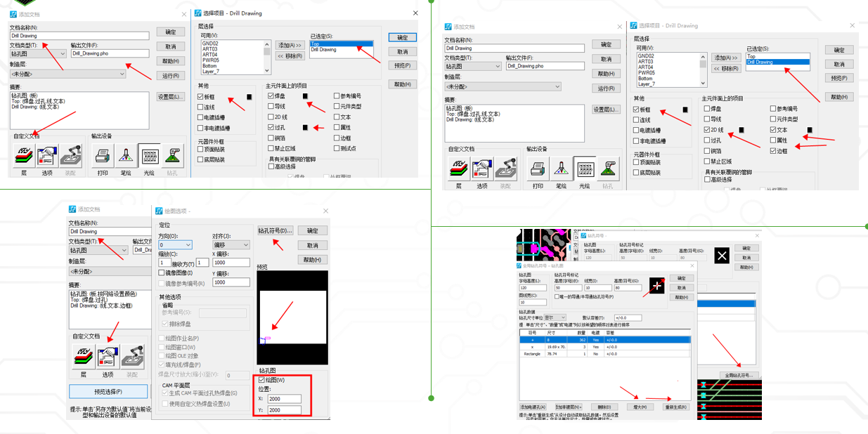Select the 19.69 x 70 row in drill table
Image resolution: width=868 pixels, height=434 pixels.
click(604, 347)
